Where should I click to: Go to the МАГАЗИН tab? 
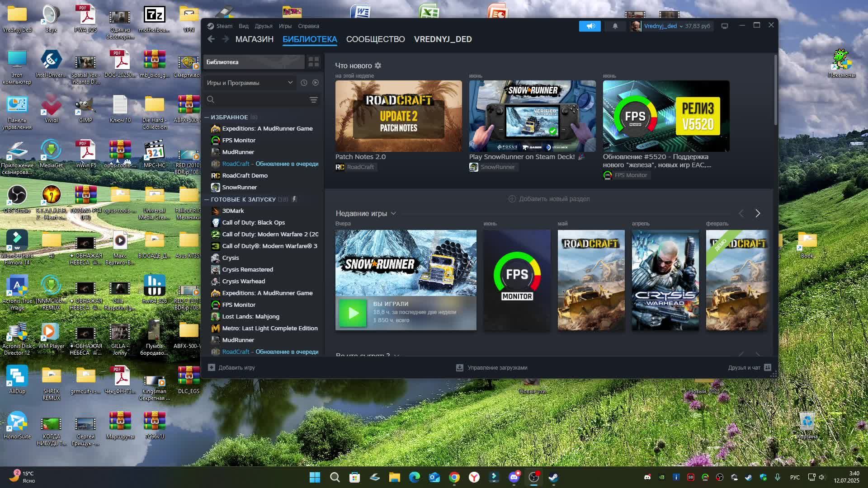(254, 39)
